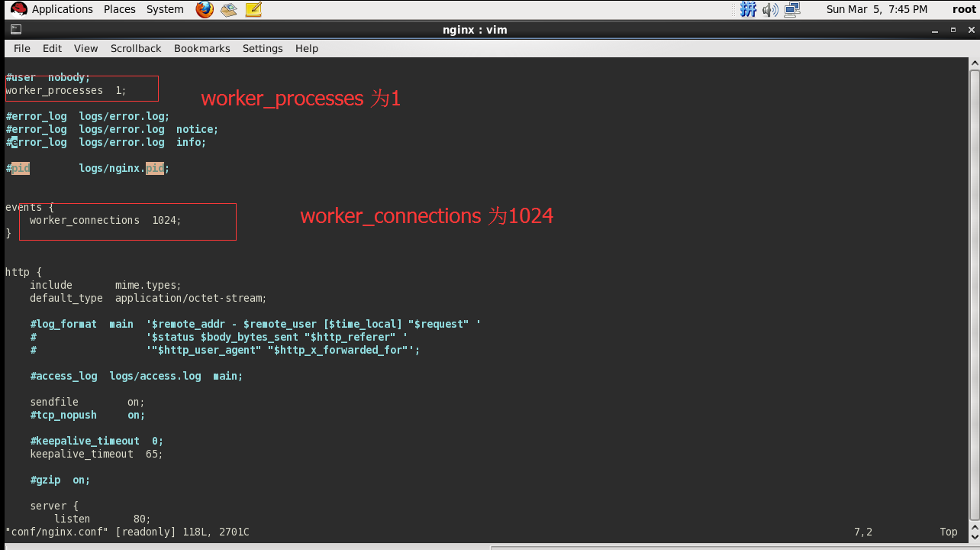Click the 'worker_connections 1024;' line
Screen dimensions: 980x550
tap(106, 220)
